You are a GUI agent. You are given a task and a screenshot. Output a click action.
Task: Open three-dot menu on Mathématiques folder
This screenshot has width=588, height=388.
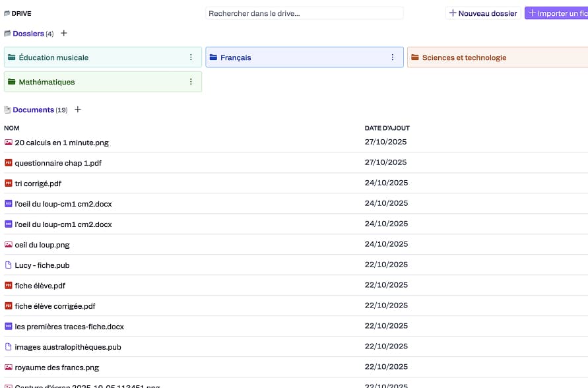(191, 82)
